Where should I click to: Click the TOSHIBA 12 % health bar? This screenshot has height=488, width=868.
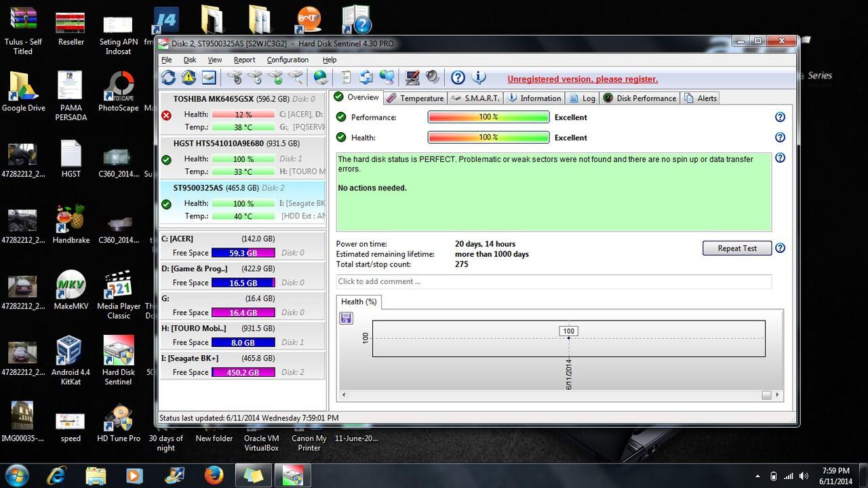coord(243,115)
